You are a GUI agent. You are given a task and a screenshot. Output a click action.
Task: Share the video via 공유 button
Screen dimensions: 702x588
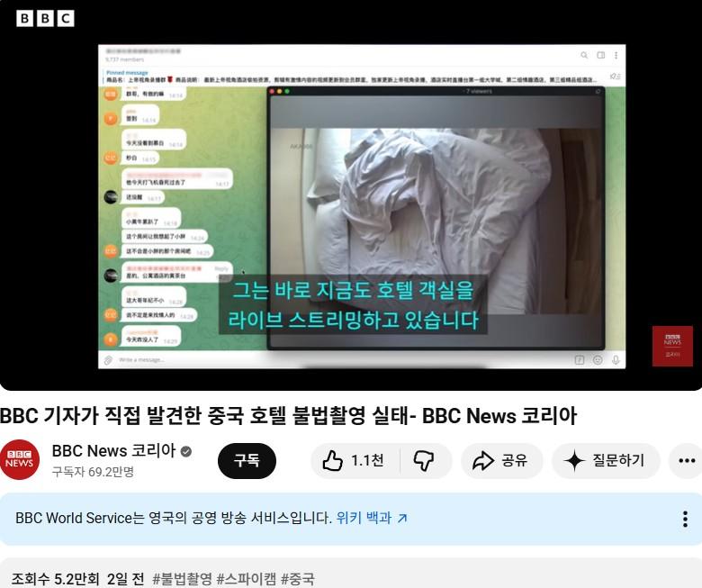[501, 461]
